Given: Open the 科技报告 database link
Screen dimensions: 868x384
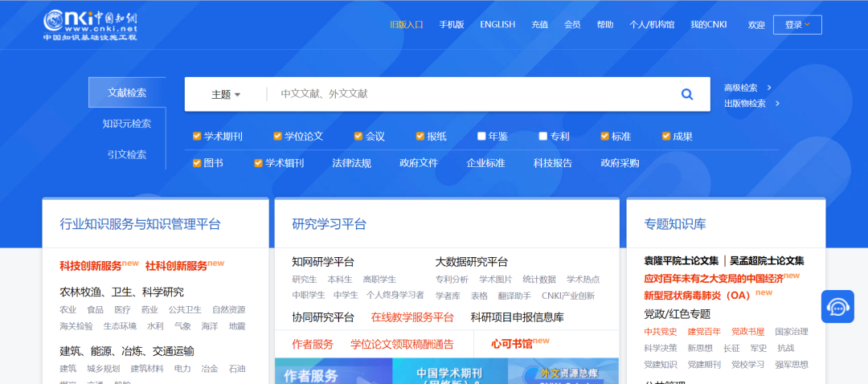Looking at the screenshot, I should coord(553,163).
